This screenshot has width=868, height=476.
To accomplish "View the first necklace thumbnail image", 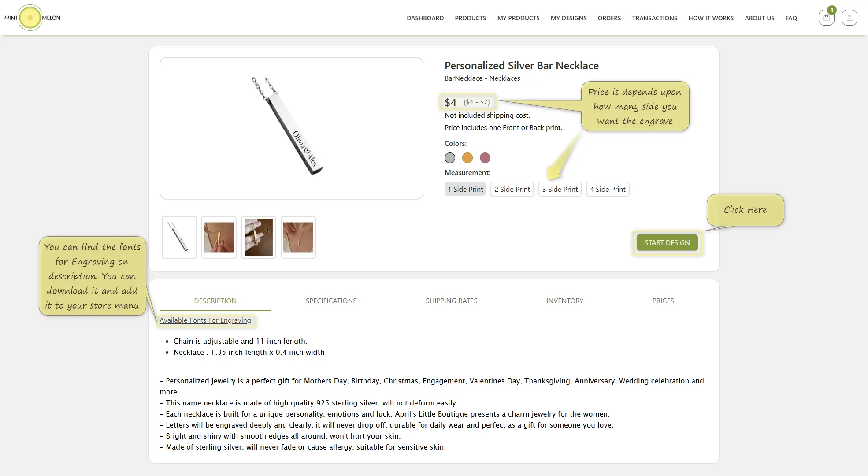I will click(x=179, y=237).
